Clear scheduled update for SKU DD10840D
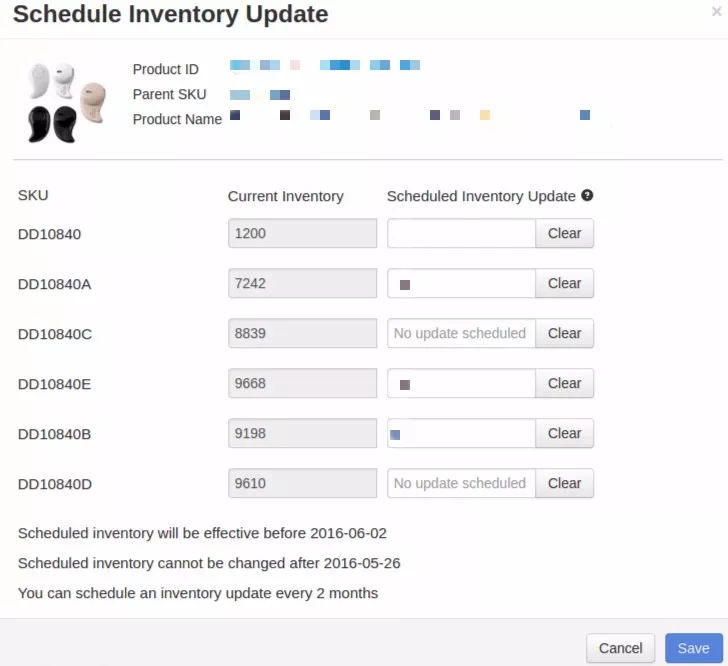 pos(564,483)
